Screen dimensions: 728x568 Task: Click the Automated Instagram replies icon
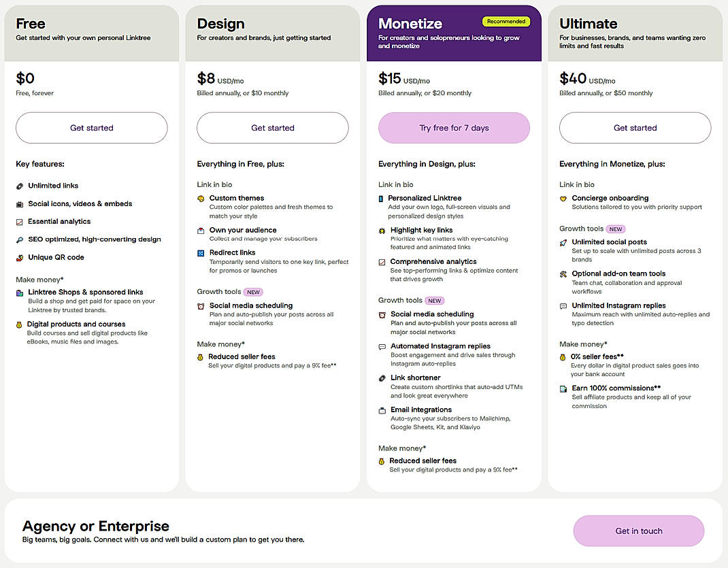pos(382,346)
